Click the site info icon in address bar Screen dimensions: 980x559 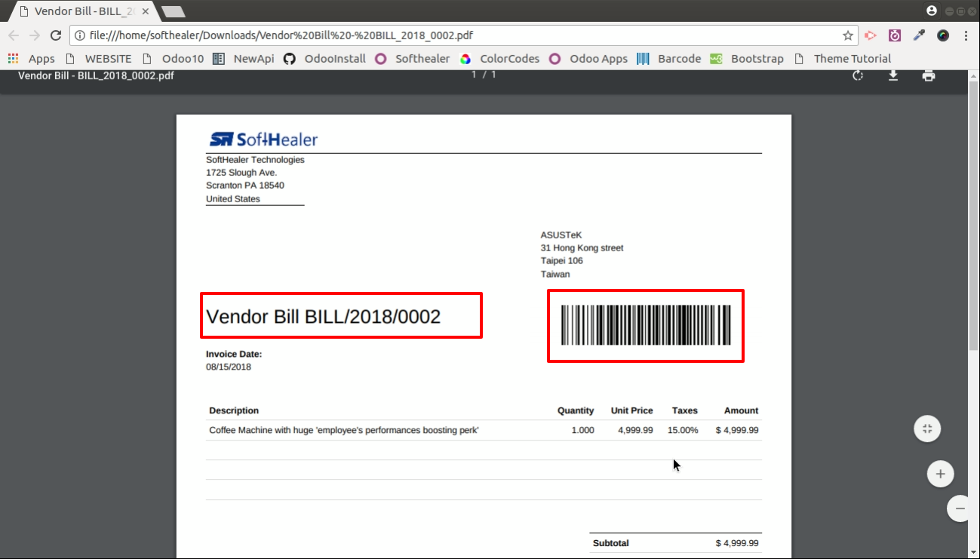[80, 35]
